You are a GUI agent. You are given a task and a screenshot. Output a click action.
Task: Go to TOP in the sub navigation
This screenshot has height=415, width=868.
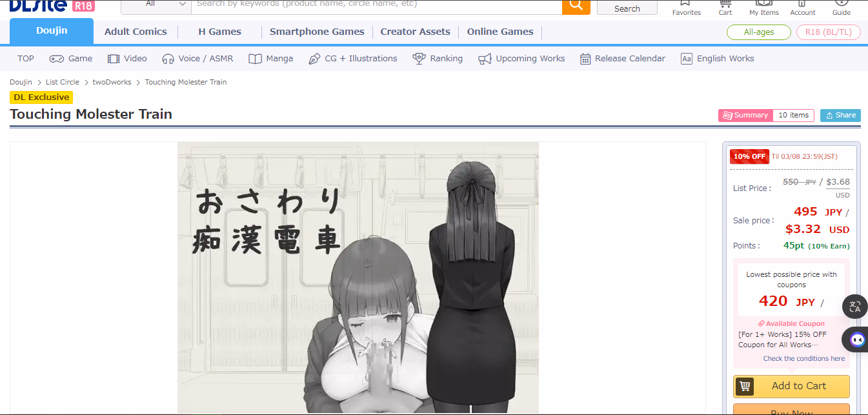[26, 58]
